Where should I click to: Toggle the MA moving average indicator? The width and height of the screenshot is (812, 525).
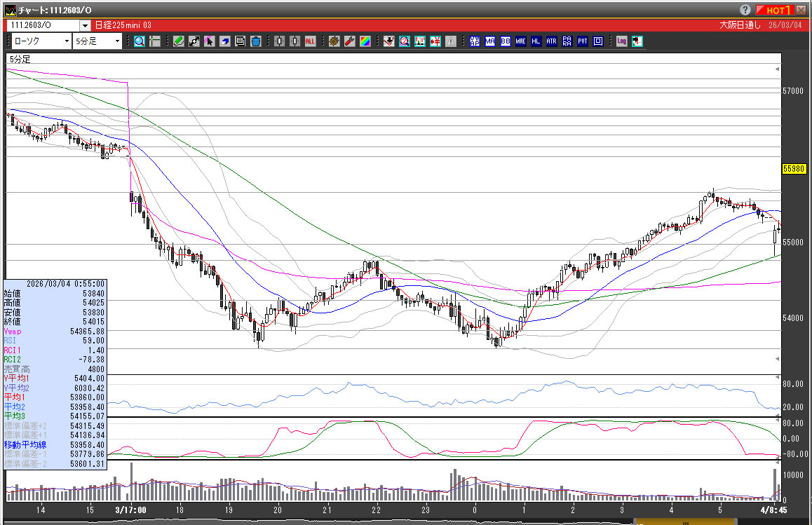pyautogui.click(x=490, y=41)
